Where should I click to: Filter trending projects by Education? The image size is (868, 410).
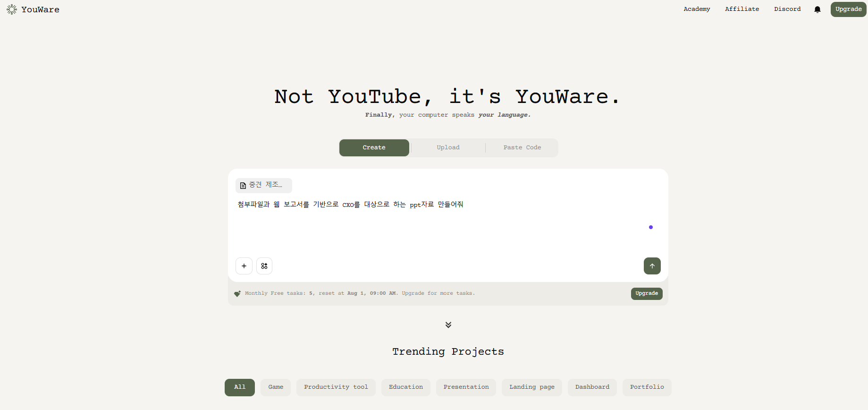pyautogui.click(x=406, y=387)
